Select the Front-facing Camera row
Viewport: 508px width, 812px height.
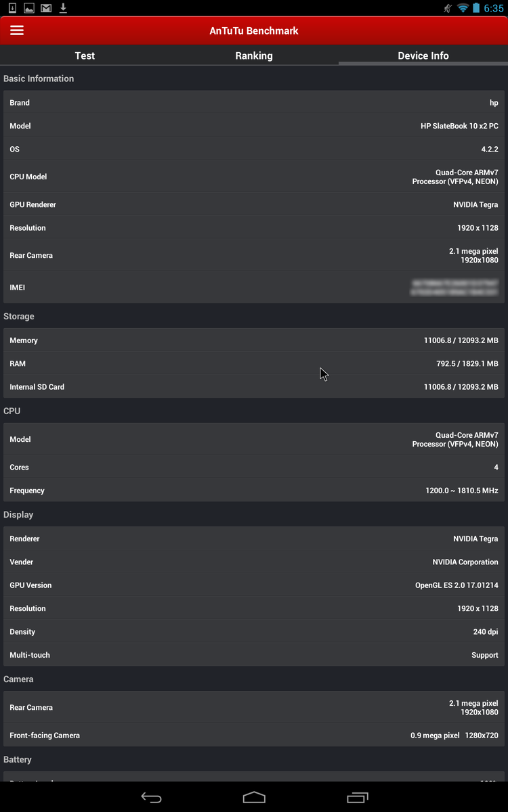(254, 735)
